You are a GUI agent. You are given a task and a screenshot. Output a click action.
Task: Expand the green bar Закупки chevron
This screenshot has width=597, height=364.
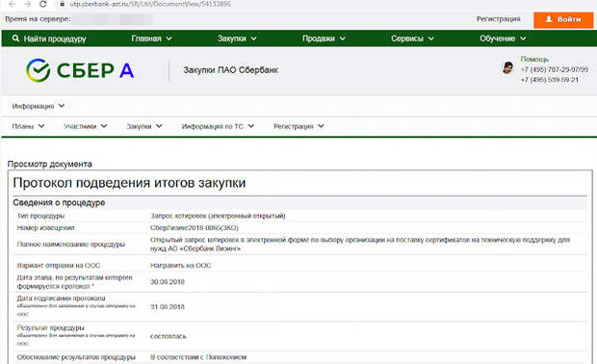pyautogui.click(x=253, y=39)
